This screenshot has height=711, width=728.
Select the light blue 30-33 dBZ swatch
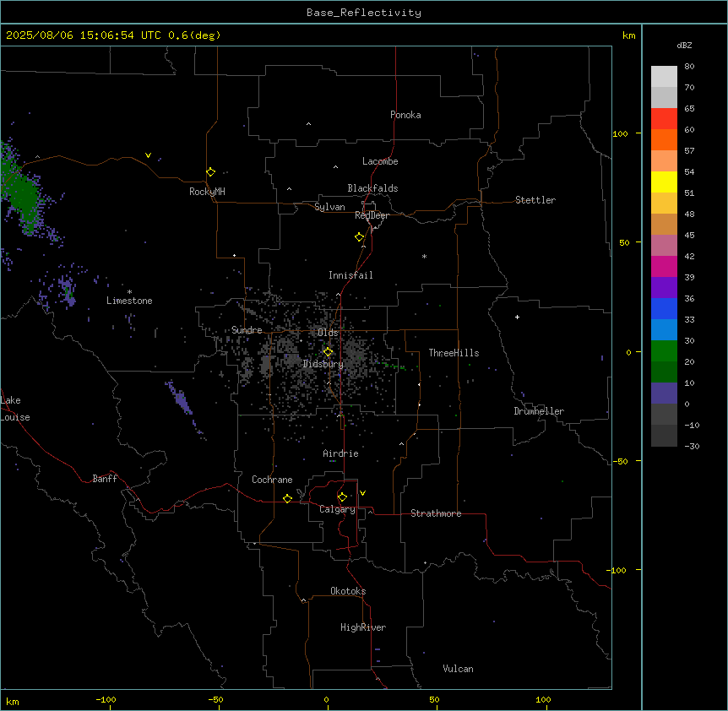(664, 329)
